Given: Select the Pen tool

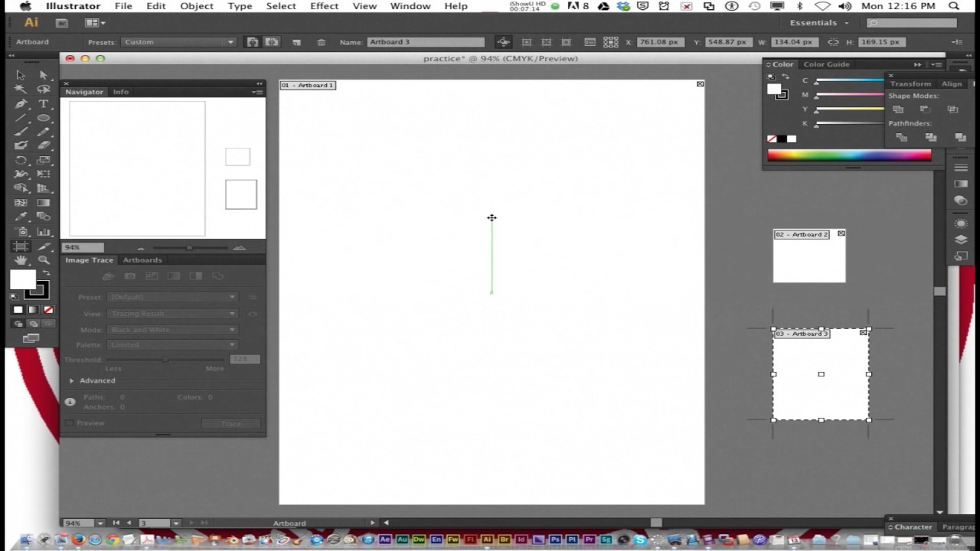Looking at the screenshot, I should pyautogui.click(x=21, y=103).
